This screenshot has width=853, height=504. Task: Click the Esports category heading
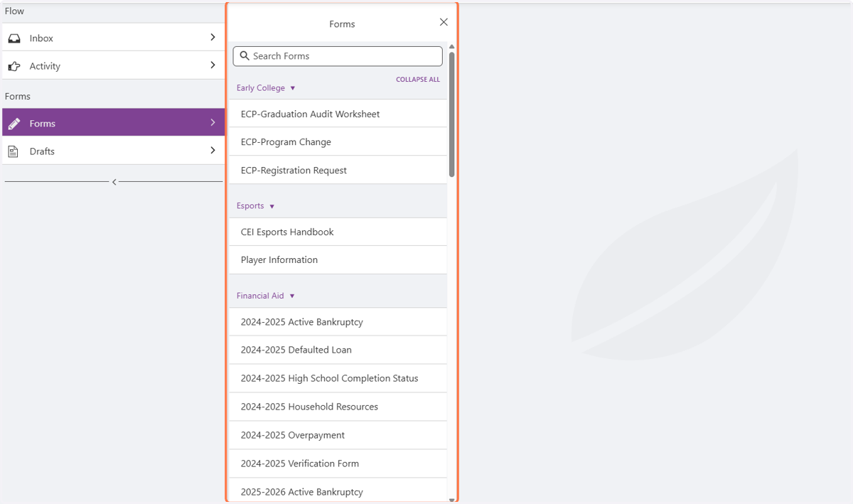pyautogui.click(x=250, y=206)
